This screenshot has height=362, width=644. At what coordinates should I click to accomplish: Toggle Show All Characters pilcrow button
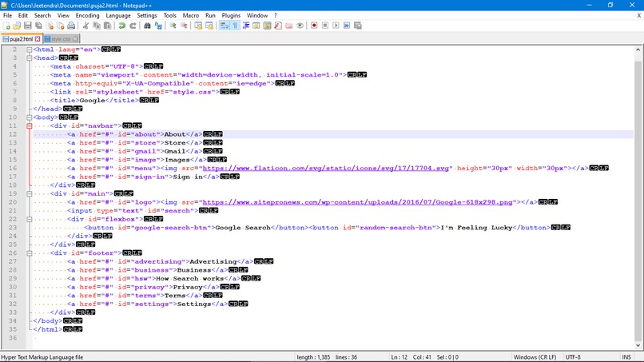(x=235, y=26)
